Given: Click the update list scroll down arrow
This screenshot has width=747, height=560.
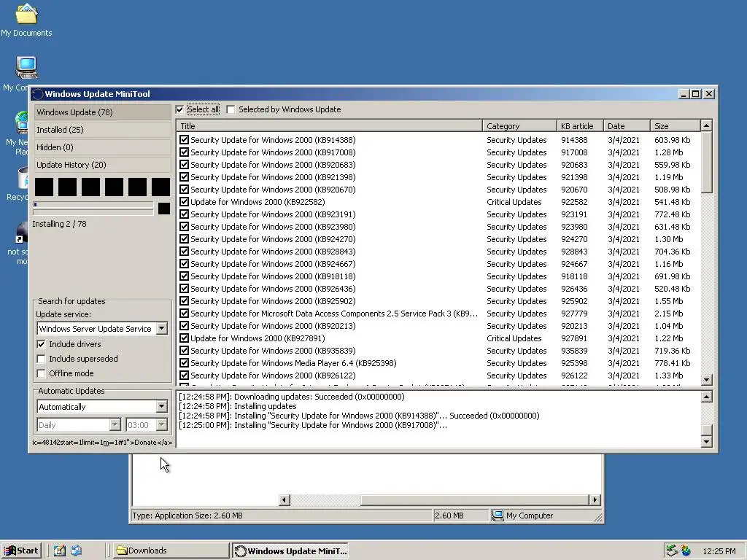Looking at the screenshot, I should pyautogui.click(x=706, y=379).
